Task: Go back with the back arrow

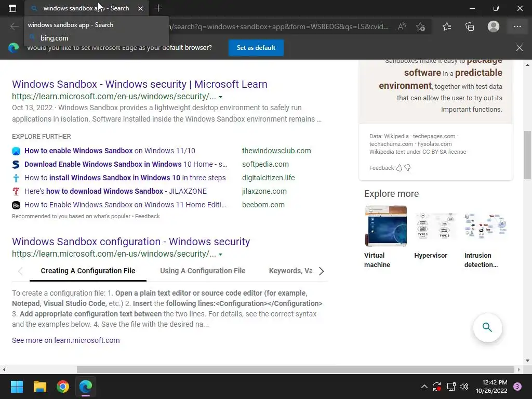Action: coord(14,26)
